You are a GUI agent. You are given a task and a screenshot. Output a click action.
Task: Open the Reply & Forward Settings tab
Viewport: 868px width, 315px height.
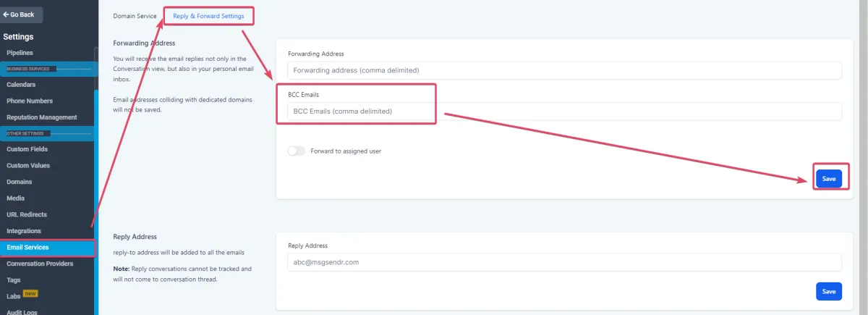coord(208,15)
